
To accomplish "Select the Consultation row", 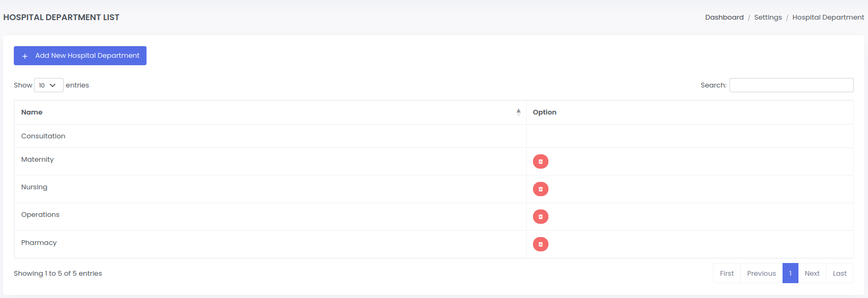I will (x=44, y=136).
